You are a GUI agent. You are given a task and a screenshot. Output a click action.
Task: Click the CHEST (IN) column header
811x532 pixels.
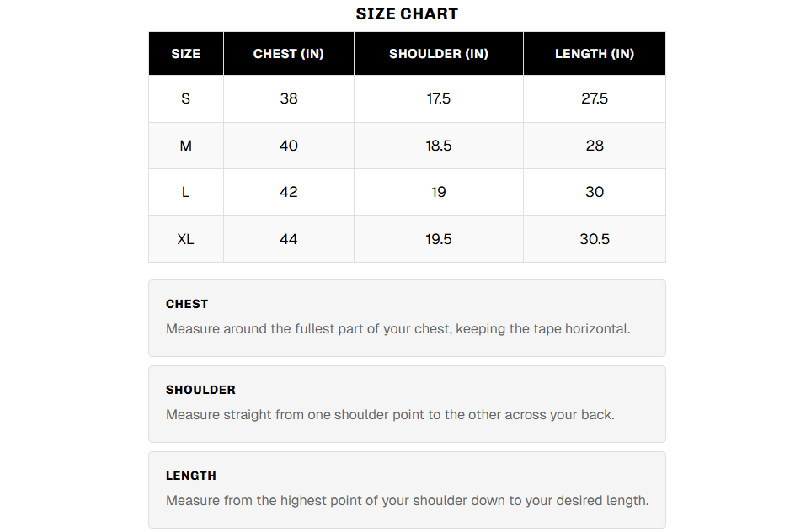point(288,54)
